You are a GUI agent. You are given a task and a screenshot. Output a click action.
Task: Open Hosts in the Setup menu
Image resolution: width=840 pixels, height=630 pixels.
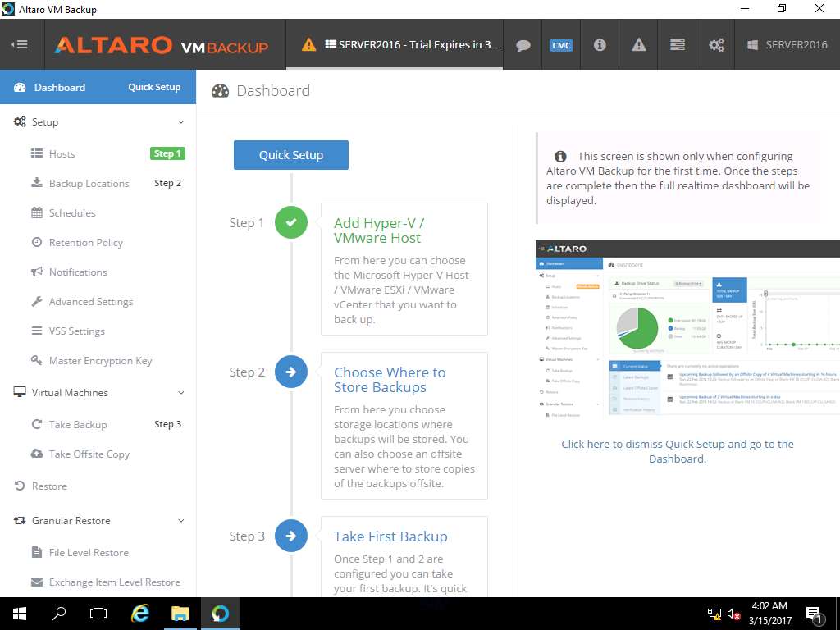click(62, 153)
